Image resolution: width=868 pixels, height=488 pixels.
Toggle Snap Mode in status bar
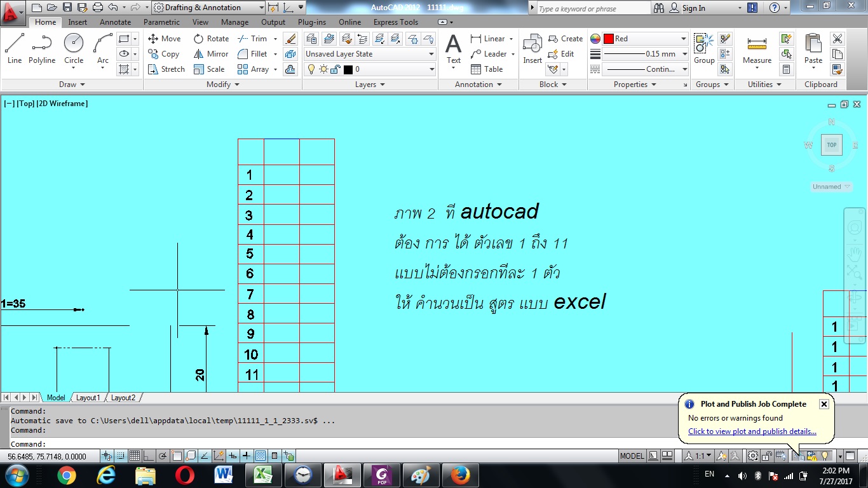click(x=121, y=456)
